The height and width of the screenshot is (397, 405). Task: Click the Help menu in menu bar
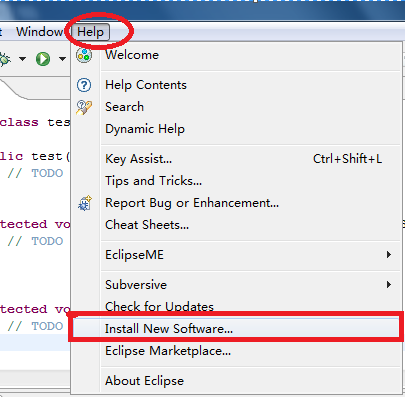(90, 32)
